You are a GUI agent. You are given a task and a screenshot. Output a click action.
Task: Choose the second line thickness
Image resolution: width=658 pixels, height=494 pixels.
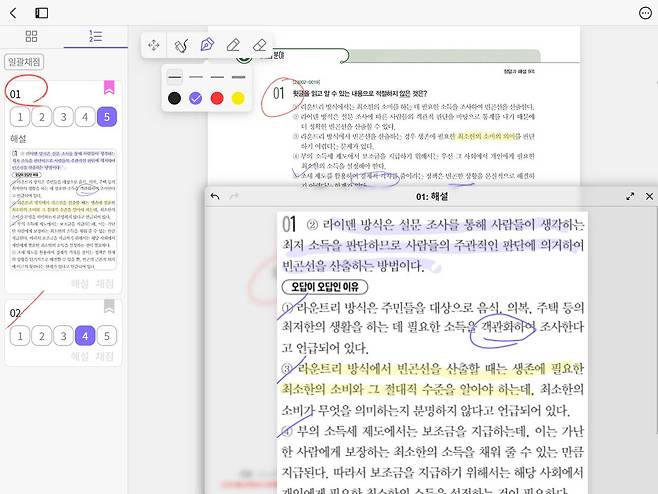pos(196,77)
